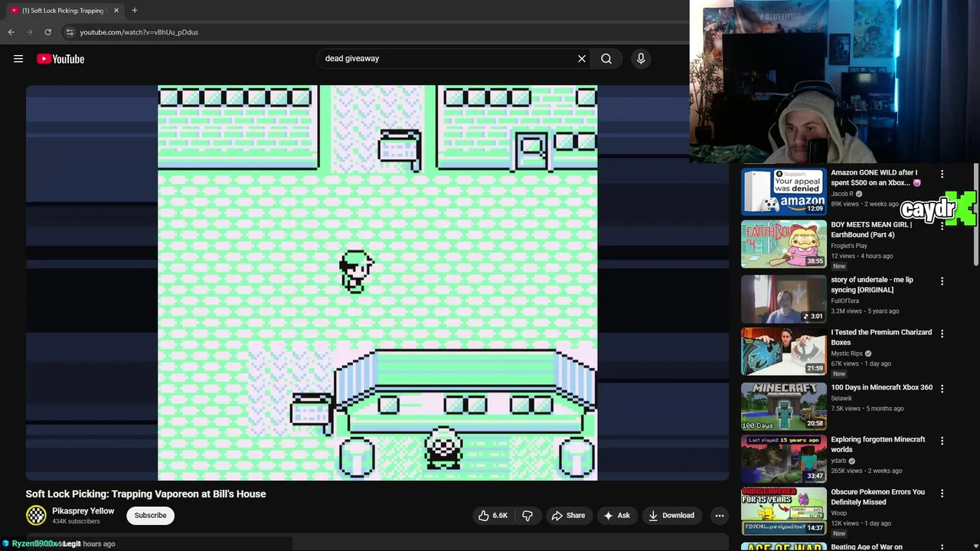Select the Soft Lock Picking browser tab

(64, 11)
